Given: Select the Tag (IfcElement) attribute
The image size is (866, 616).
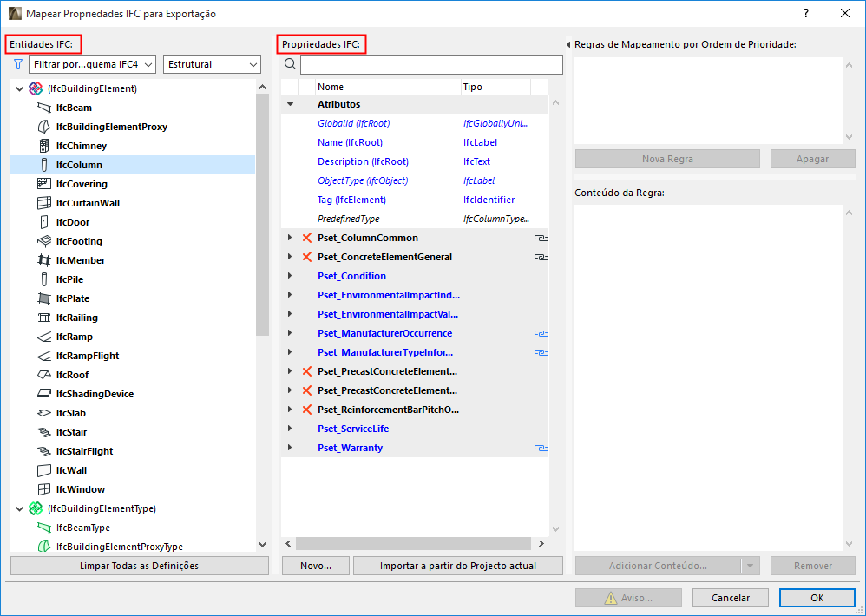Looking at the screenshot, I should pyautogui.click(x=351, y=200).
